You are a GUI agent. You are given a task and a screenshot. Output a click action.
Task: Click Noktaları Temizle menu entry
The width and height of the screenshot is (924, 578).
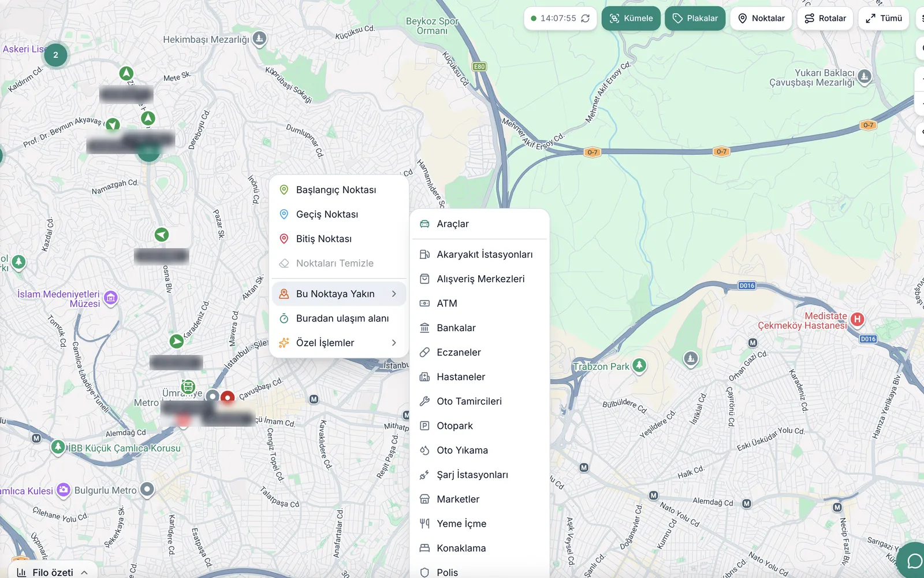pos(339,263)
